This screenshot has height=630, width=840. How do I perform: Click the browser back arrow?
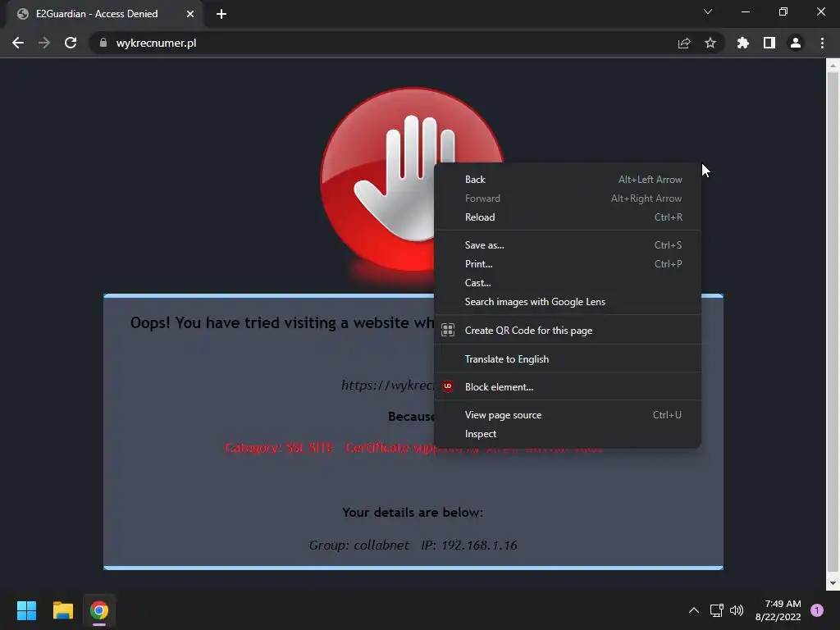(18, 43)
